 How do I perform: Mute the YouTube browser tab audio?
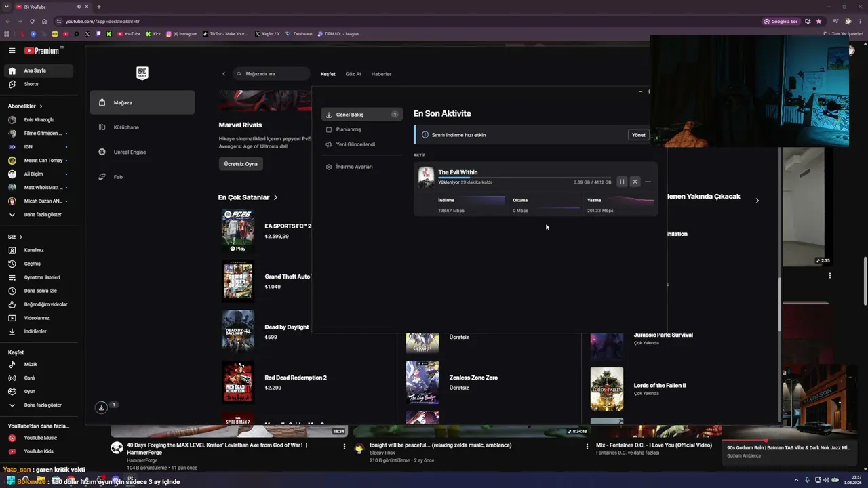(78, 7)
